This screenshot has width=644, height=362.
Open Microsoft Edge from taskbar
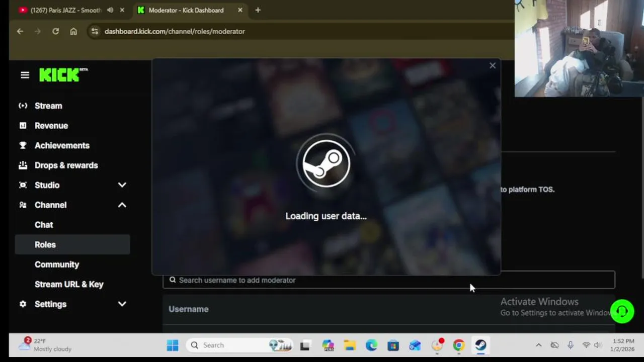coord(371,345)
